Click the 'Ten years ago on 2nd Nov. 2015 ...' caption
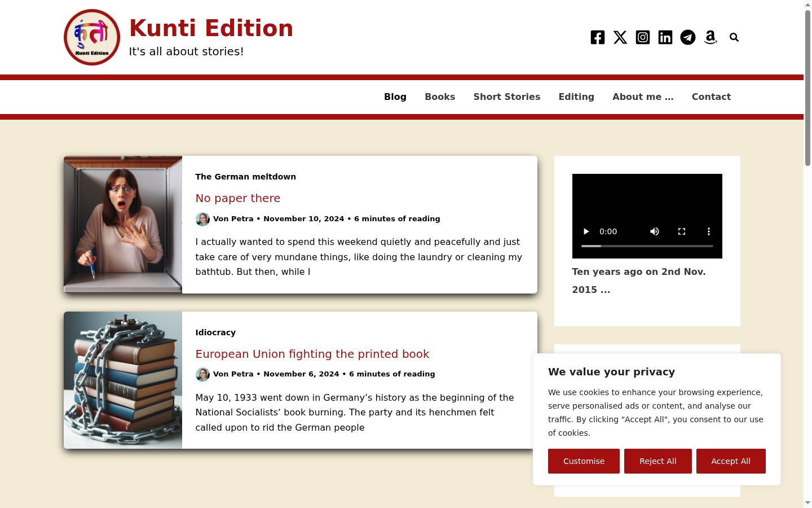 (639, 281)
